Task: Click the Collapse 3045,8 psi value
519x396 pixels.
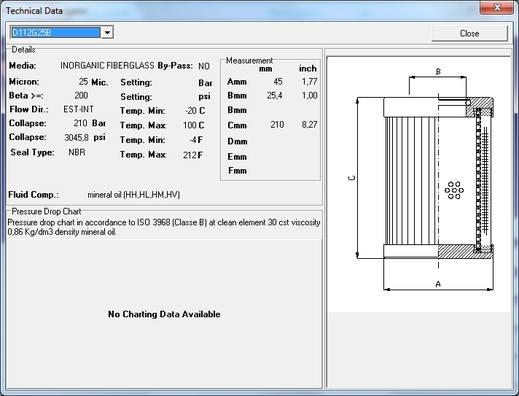Action: click(76, 137)
